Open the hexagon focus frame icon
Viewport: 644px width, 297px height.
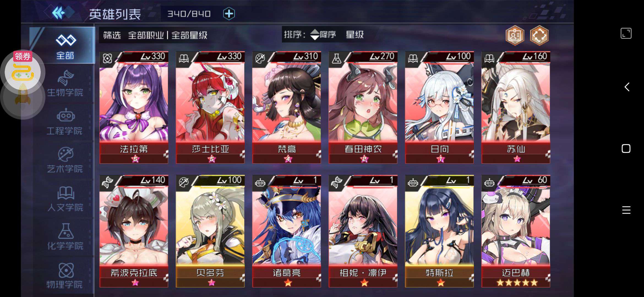[x=539, y=35]
